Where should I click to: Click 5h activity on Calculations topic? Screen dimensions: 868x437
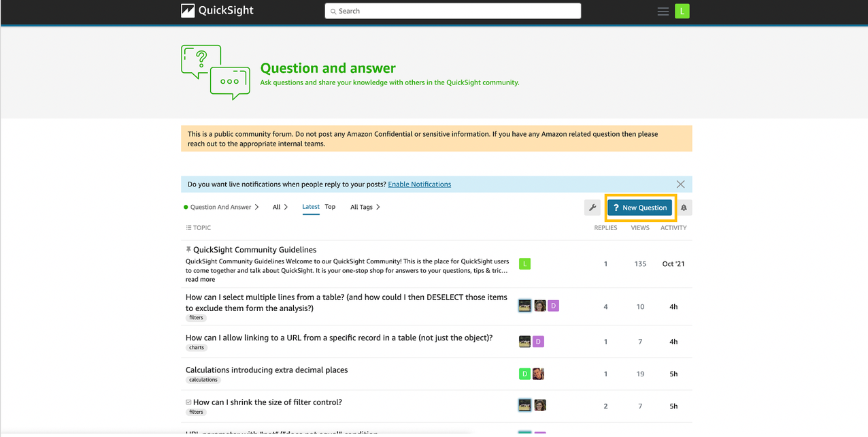tap(673, 374)
